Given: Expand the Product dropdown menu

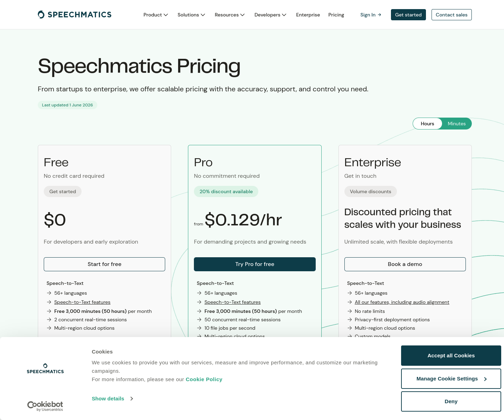Looking at the screenshot, I should coord(156,15).
